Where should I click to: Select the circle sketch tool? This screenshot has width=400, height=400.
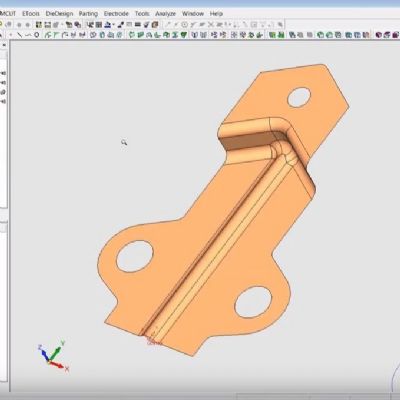click(36, 35)
